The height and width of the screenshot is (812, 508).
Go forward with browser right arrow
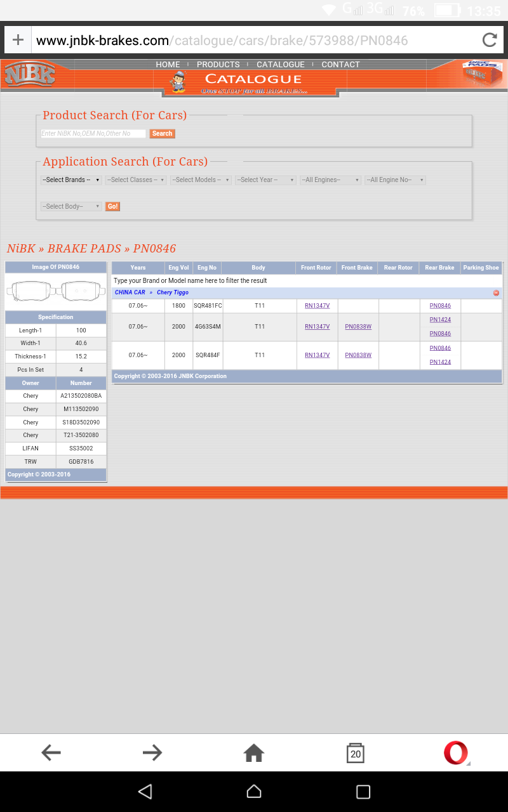point(152,753)
